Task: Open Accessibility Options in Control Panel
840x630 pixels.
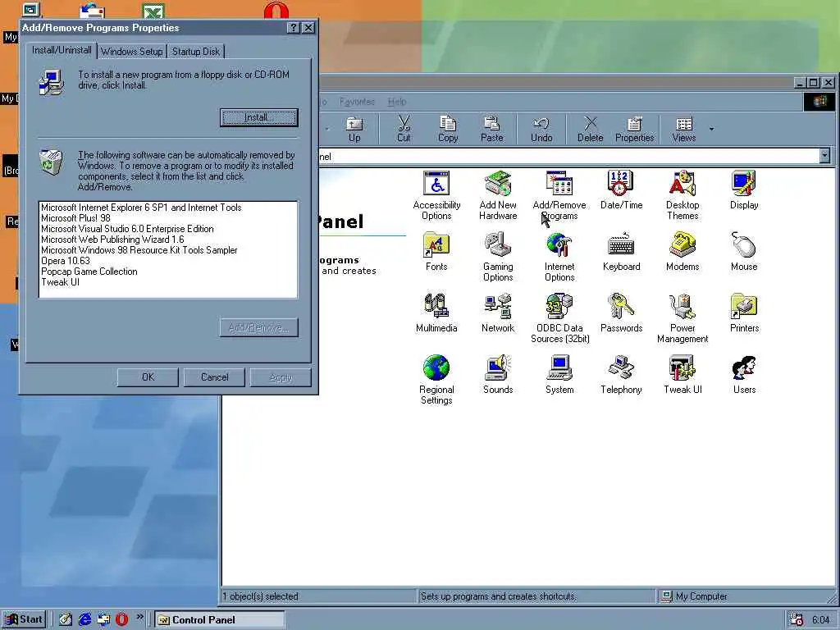Action: pyautogui.click(x=436, y=195)
